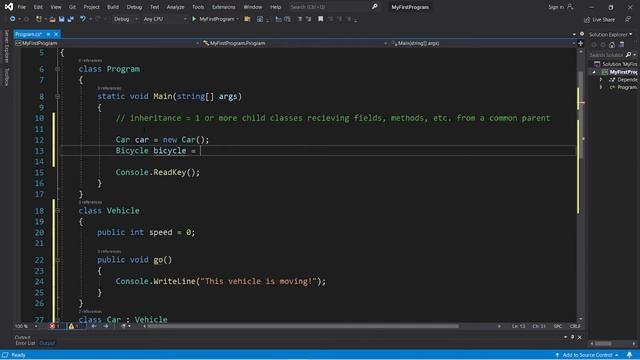The width and height of the screenshot is (640, 360).
Task: Open the Extensions menu
Action: click(224, 7)
